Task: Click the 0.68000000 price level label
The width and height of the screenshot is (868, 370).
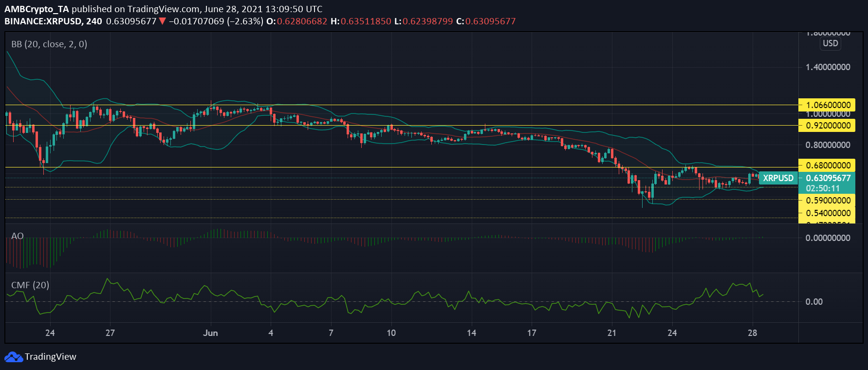Action: coord(827,165)
